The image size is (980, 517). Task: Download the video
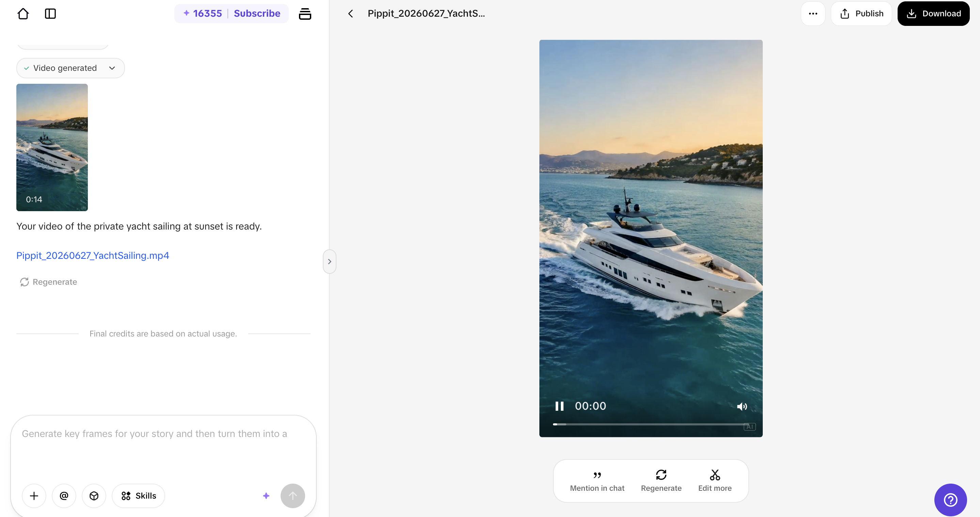coord(933,14)
